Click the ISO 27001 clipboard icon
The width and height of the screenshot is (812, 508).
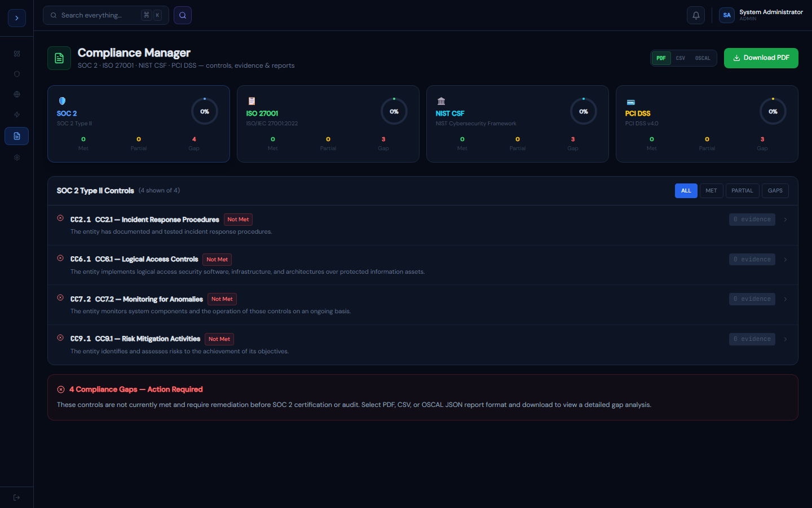[251, 101]
